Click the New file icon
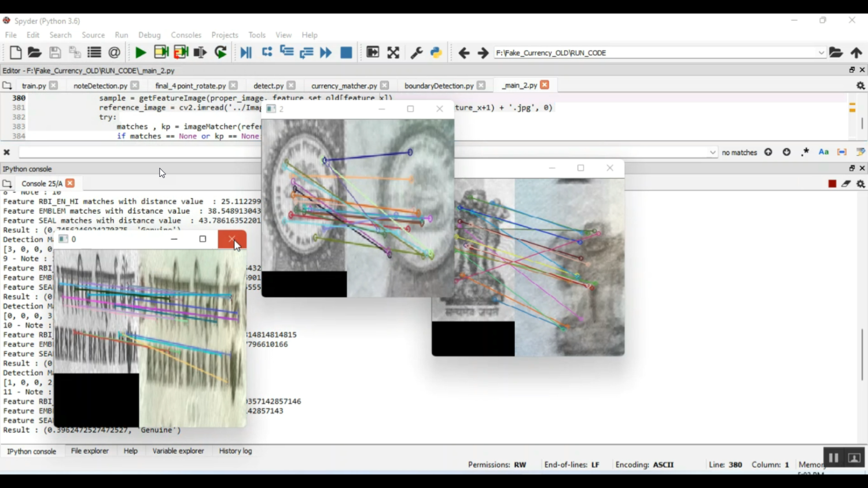The image size is (868, 488). 16,53
